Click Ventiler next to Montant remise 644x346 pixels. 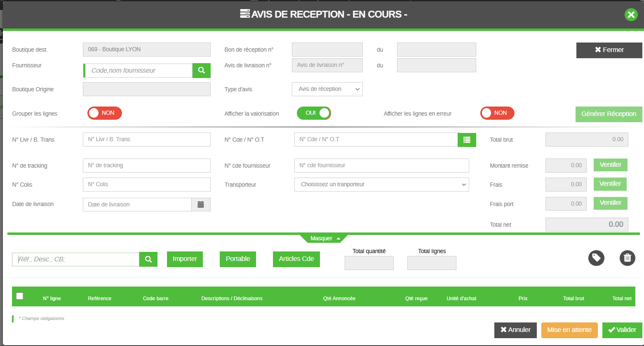610,165
